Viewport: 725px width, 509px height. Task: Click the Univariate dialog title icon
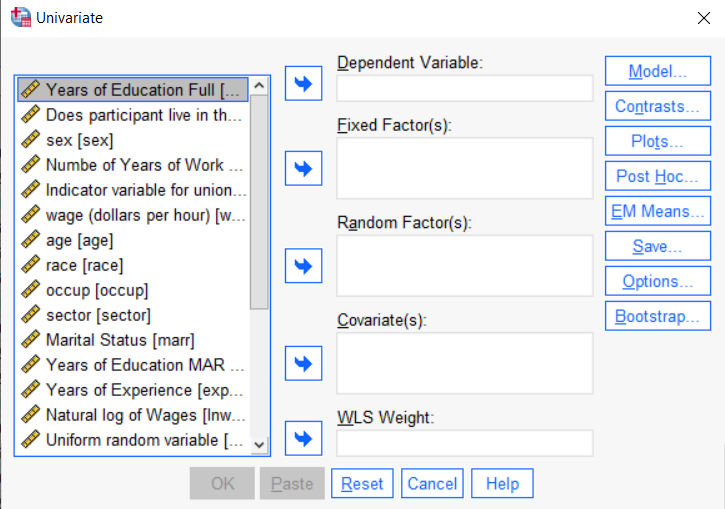(x=21, y=18)
